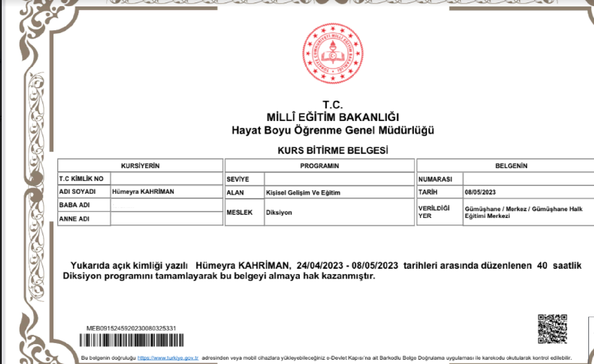
Task: Click the PROGRAMIN table header
Action: pyautogui.click(x=320, y=166)
